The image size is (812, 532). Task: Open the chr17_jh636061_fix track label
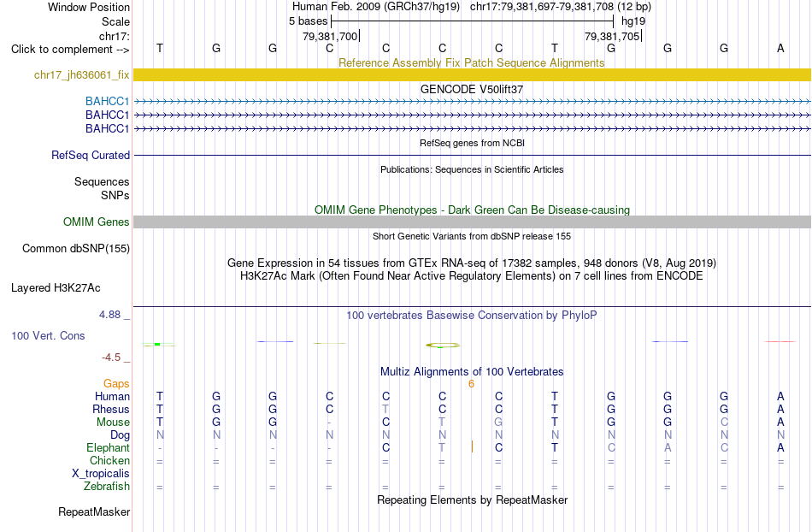81,74
